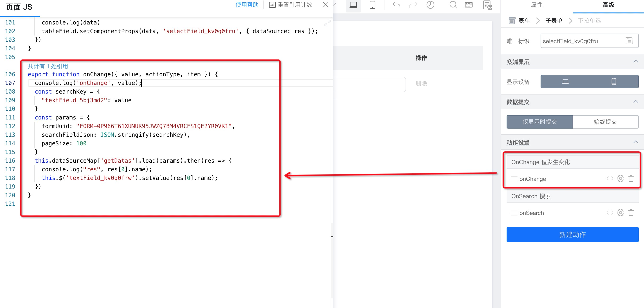Viewport: 644px width, 308px height.
Task: Collapse the 动作设置 section
Action: click(636, 142)
